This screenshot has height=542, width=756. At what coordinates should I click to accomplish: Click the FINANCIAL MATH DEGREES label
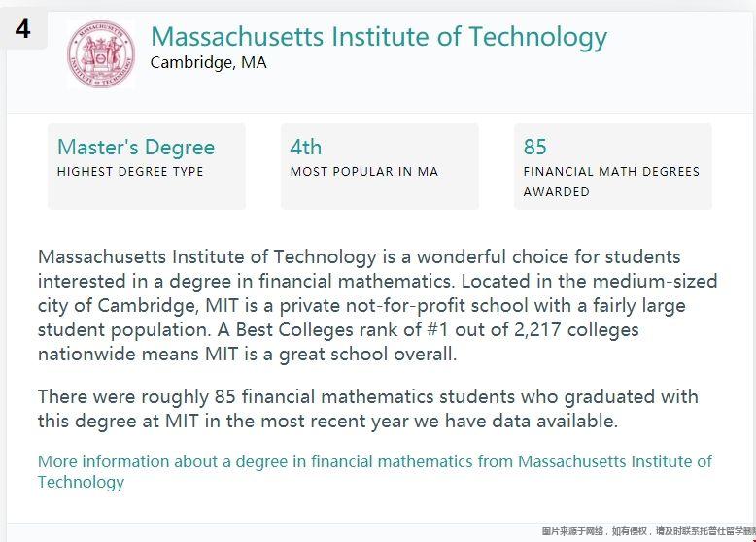tap(611, 172)
